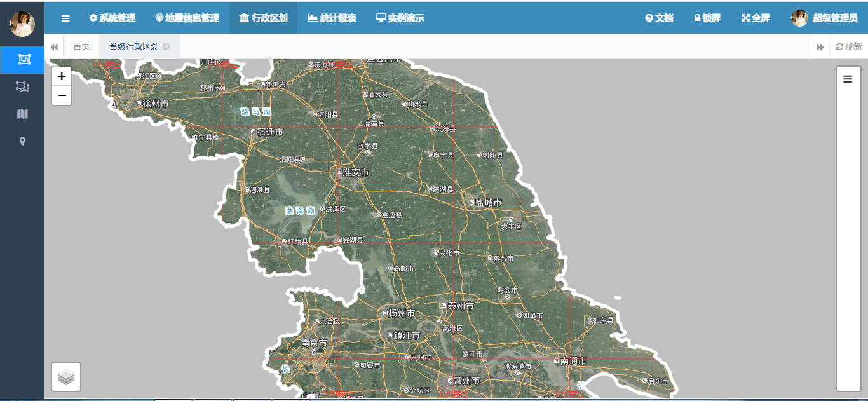
Task: Click 东台市 label on map
Action: click(504, 259)
